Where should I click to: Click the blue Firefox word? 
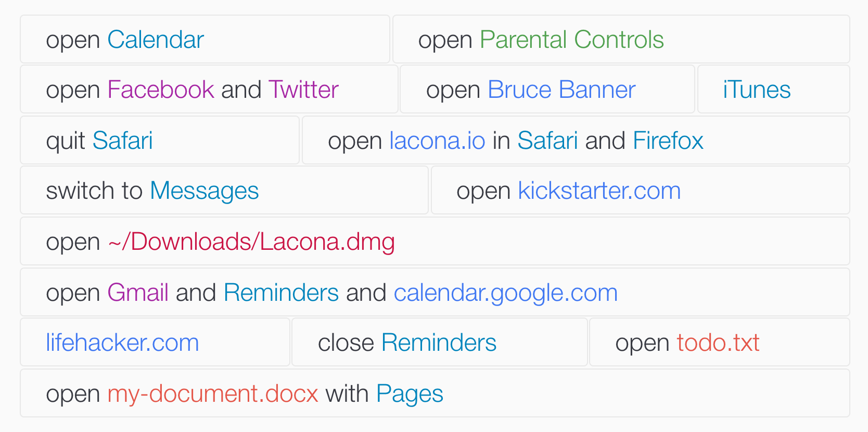tap(668, 141)
